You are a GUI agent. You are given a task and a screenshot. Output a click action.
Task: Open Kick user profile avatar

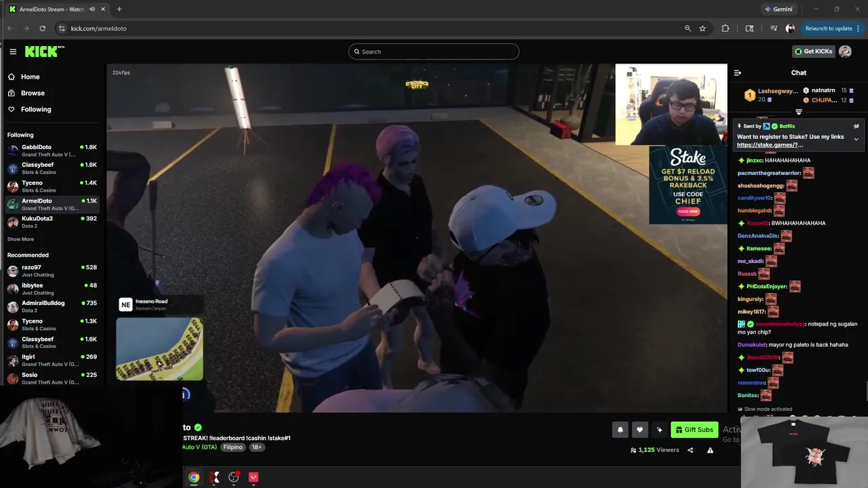(x=845, y=52)
